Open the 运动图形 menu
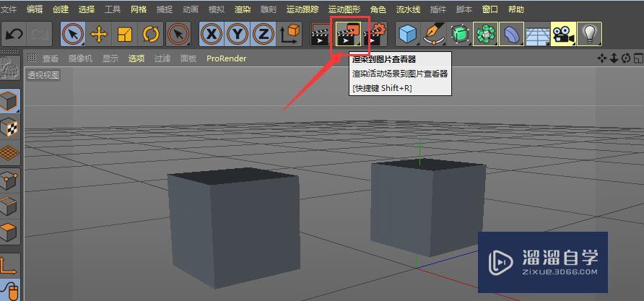The width and height of the screenshot is (644, 301). [344, 9]
